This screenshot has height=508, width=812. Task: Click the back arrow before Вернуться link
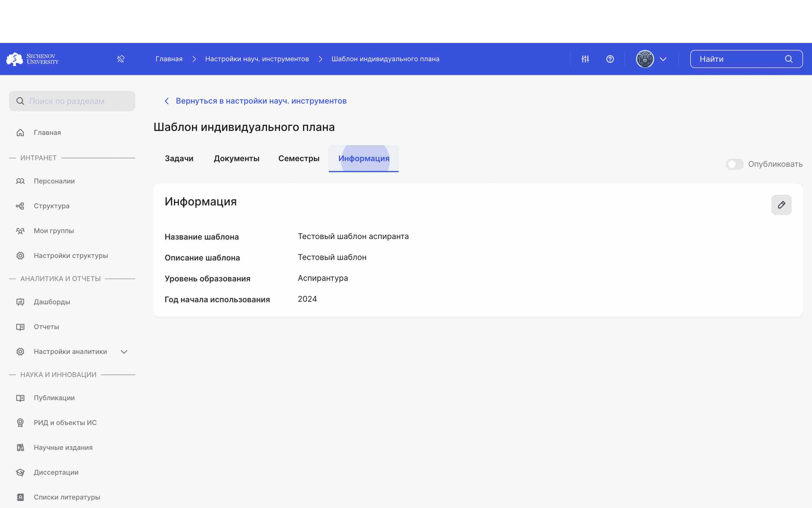pyautogui.click(x=167, y=101)
